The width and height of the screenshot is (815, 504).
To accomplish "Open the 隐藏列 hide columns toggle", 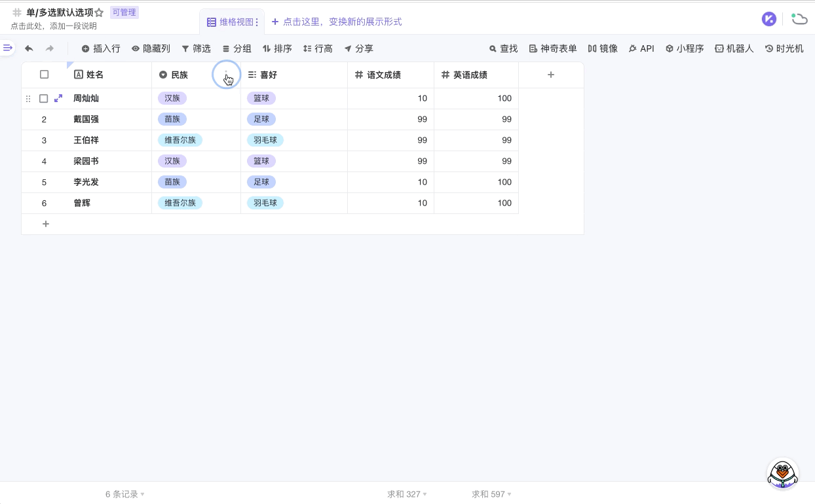I will coord(151,48).
